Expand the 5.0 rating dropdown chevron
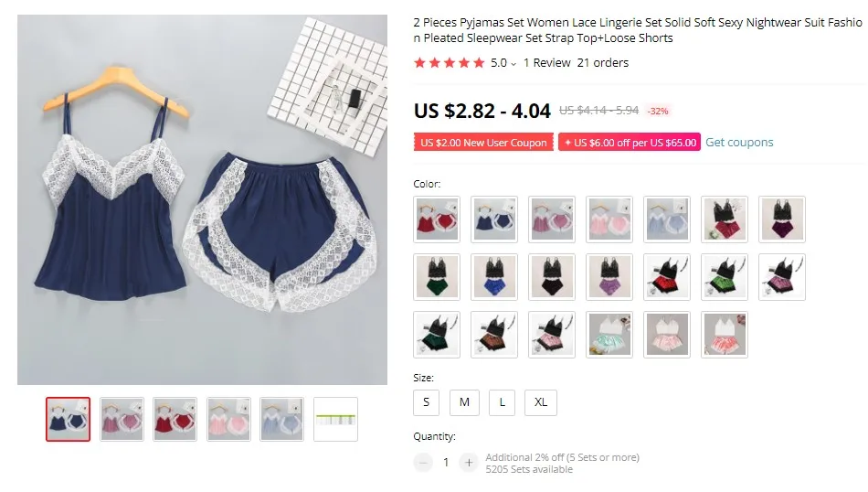The width and height of the screenshot is (868, 492). [513, 64]
